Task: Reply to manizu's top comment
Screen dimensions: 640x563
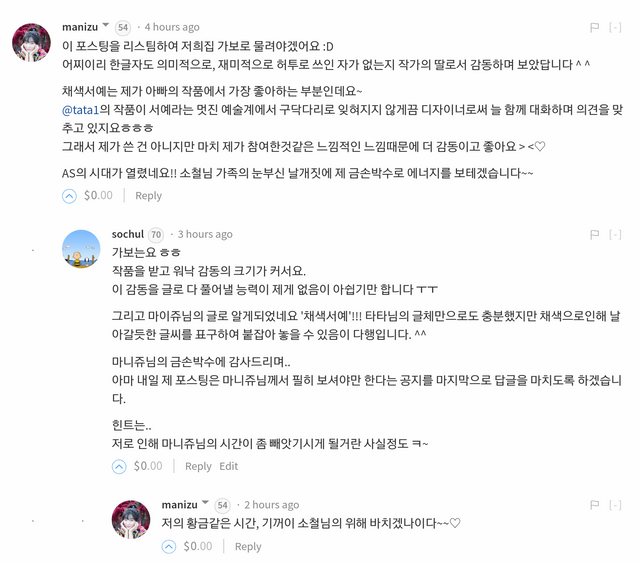Action: tap(149, 196)
